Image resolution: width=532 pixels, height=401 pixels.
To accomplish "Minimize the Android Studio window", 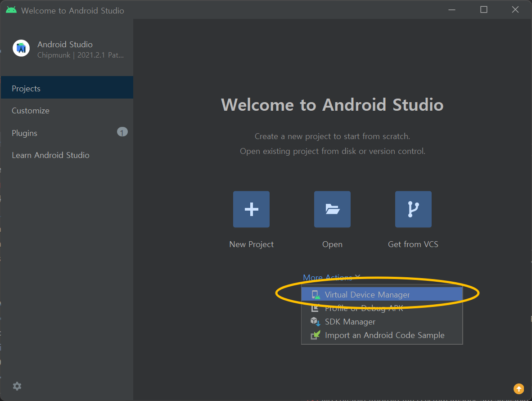I will pos(452,10).
